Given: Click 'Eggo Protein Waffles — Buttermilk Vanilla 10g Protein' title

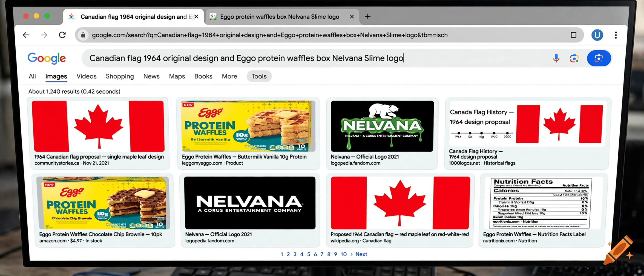Looking at the screenshot, I should tap(244, 157).
